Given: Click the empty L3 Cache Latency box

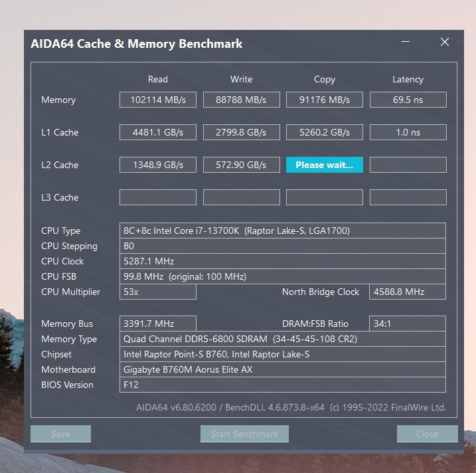Looking at the screenshot, I should (408, 197).
